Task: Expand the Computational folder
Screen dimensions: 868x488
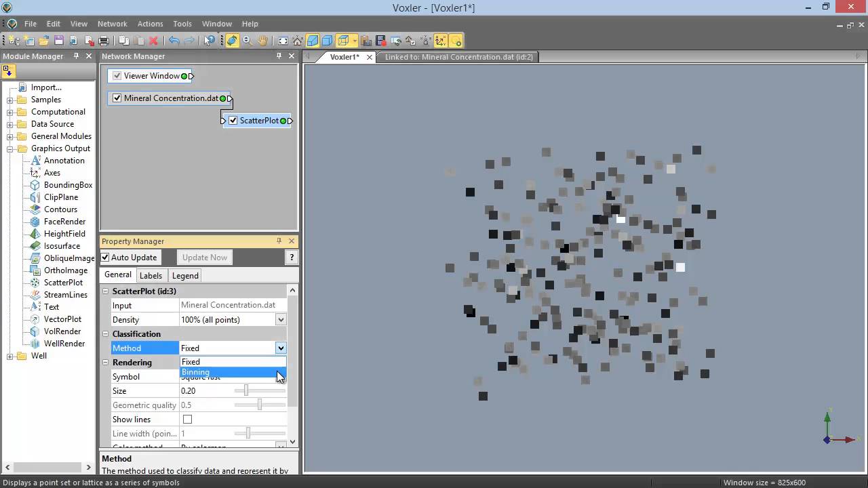Action: [10, 113]
